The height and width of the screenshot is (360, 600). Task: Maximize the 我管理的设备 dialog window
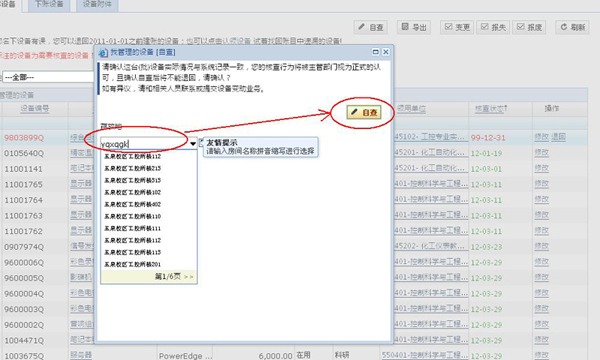pos(375,52)
